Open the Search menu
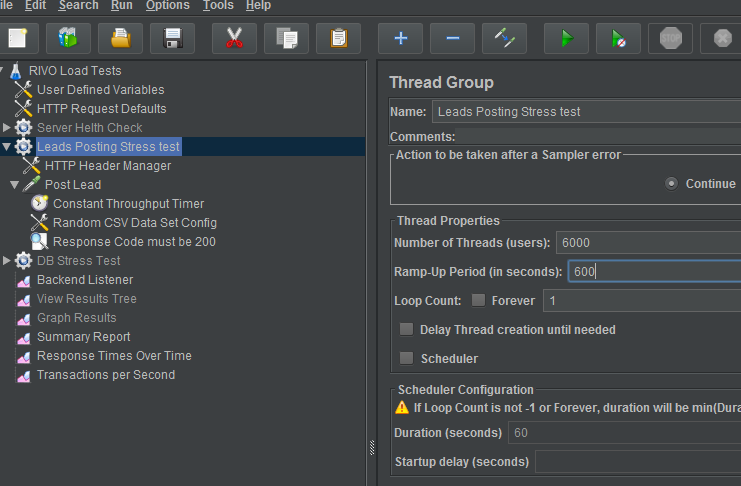 click(x=78, y=5)
